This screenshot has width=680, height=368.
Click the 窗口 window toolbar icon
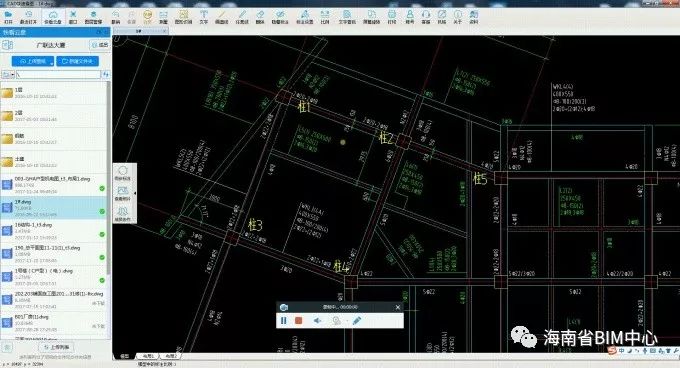click(x=73, y=17)
